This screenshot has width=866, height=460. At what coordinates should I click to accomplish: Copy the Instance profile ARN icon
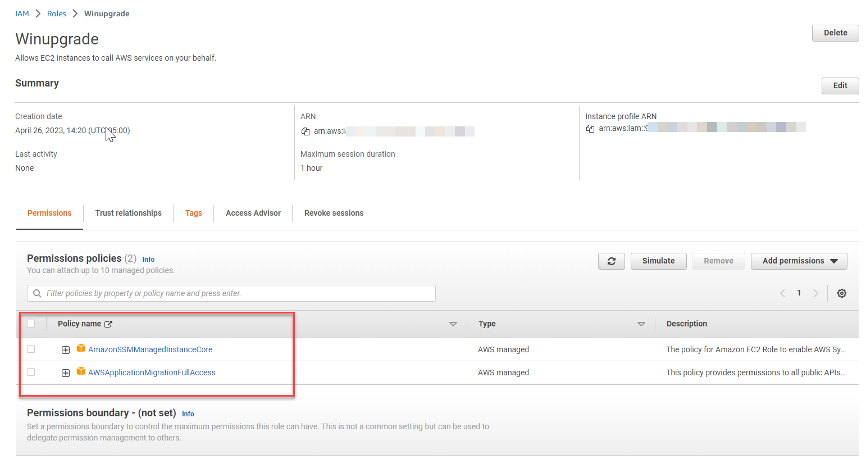(590, 129)
